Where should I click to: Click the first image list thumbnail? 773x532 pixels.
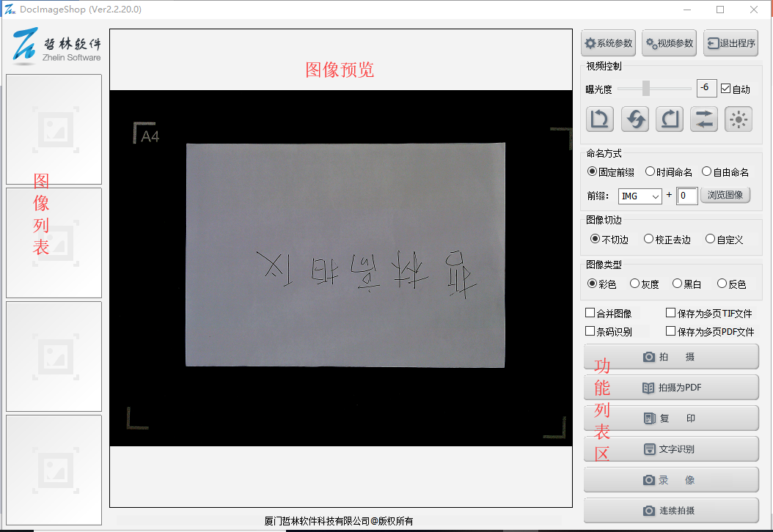tap(54, 129)
